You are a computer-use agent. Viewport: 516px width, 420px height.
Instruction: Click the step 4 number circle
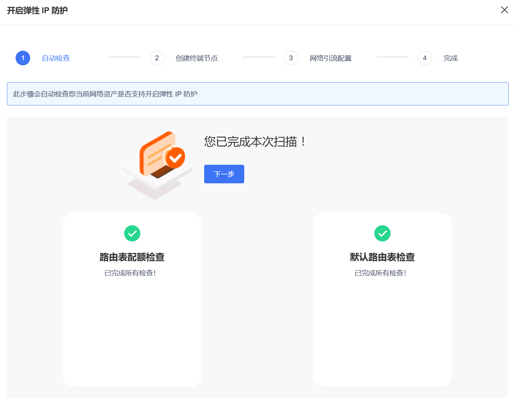click(425, 58)
